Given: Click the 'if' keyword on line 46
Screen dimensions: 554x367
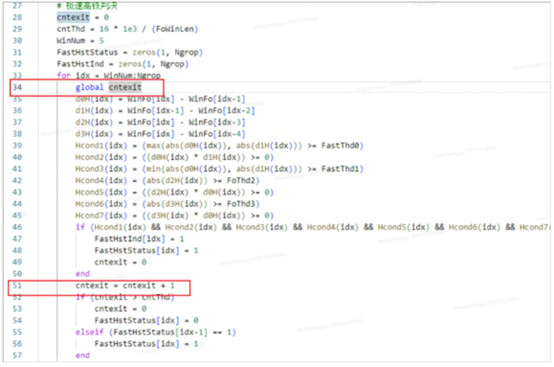Looking at the screenshot, I should (80, 227).
